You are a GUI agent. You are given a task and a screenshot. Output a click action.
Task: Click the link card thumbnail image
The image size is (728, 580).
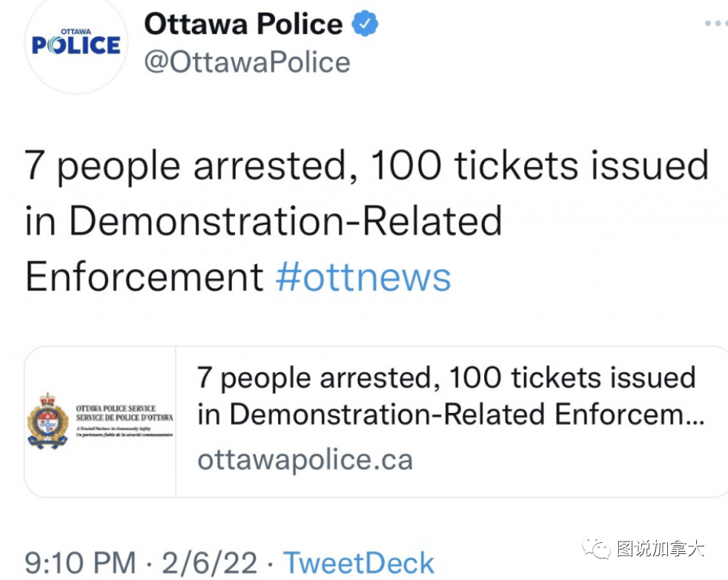click(99, 422)
